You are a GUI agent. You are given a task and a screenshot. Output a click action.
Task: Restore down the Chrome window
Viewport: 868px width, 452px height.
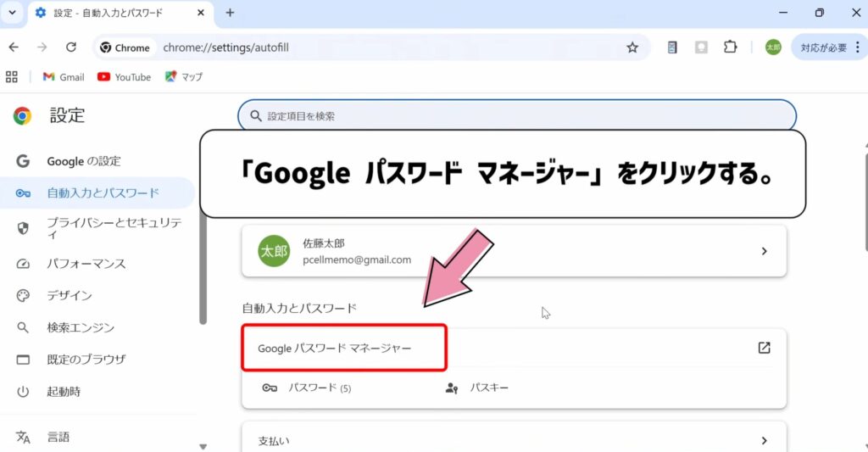tap(820, 12)
